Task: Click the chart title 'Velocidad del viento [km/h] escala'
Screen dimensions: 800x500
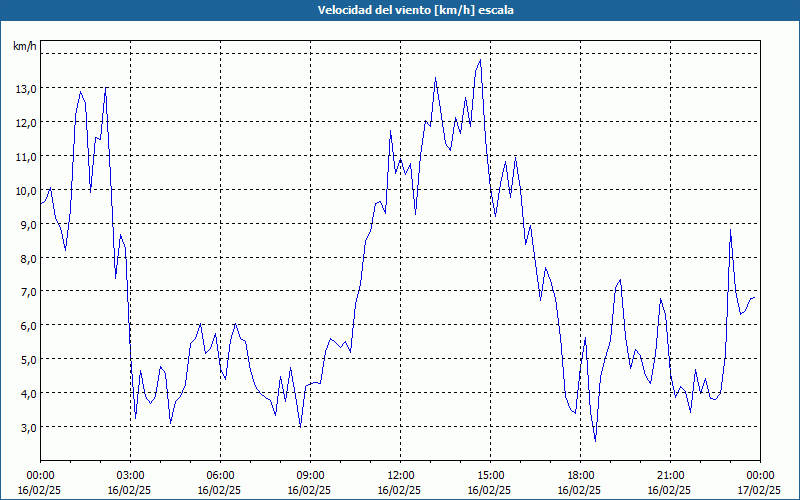Action: 415,10
